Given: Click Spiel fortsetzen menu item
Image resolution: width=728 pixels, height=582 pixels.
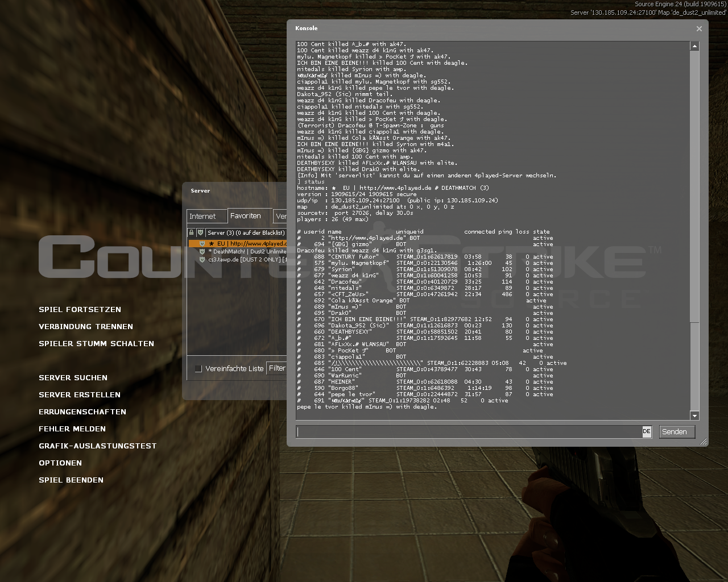Looking at the screenshot, I should (80, 310).
